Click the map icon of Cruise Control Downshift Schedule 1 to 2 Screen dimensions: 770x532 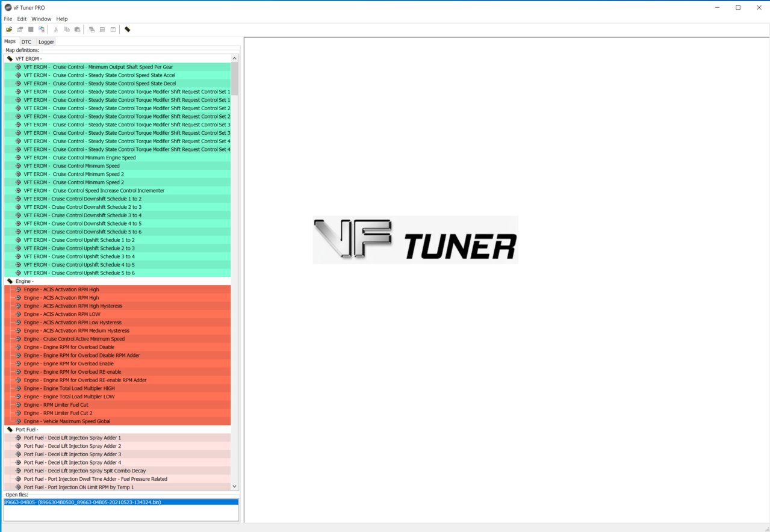click(x=18, y=199)
